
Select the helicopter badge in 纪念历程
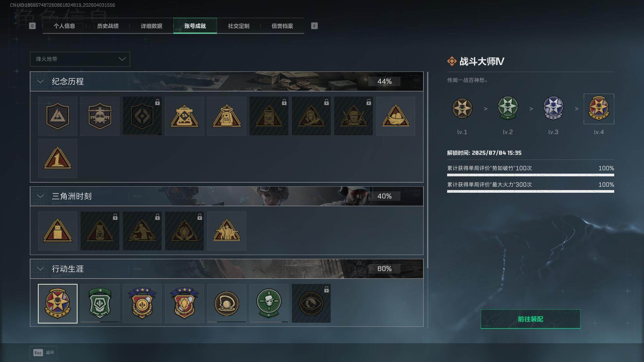(100, 116)
